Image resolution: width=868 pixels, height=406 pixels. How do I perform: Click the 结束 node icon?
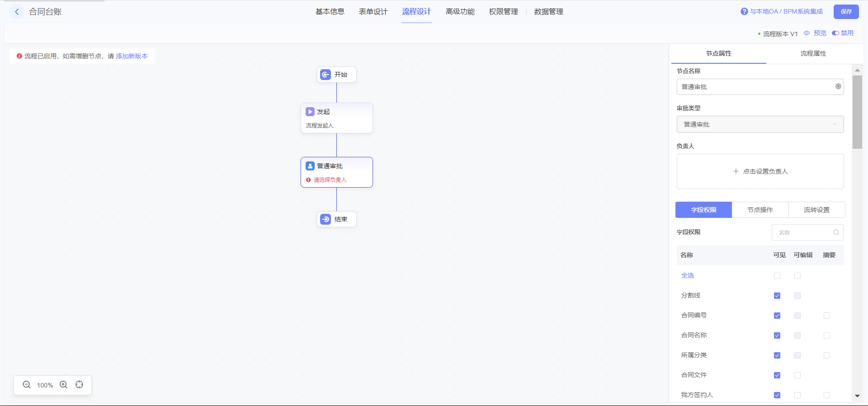click(x=325, y=219)
